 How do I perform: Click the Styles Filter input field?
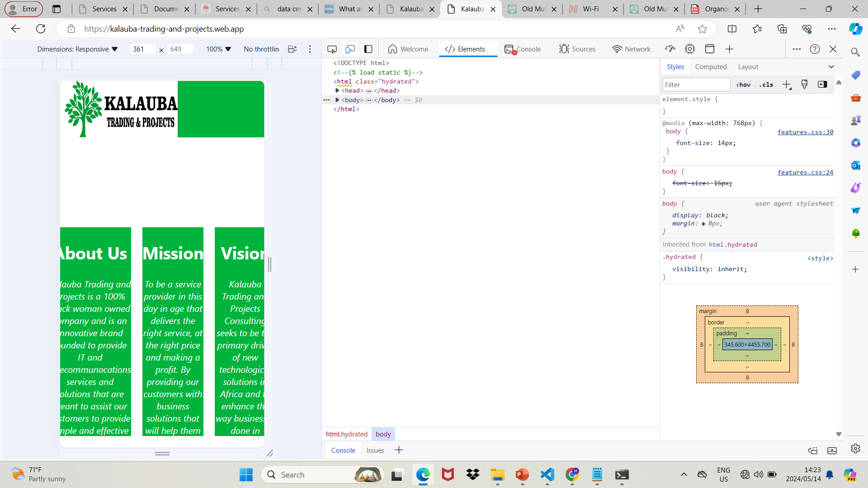coord(696,84)
